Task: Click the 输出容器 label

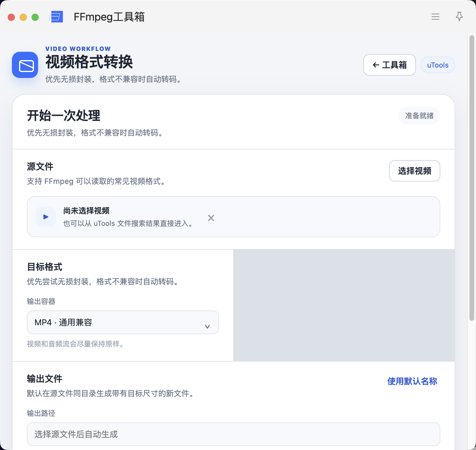Action: click(x=41, y=301)
